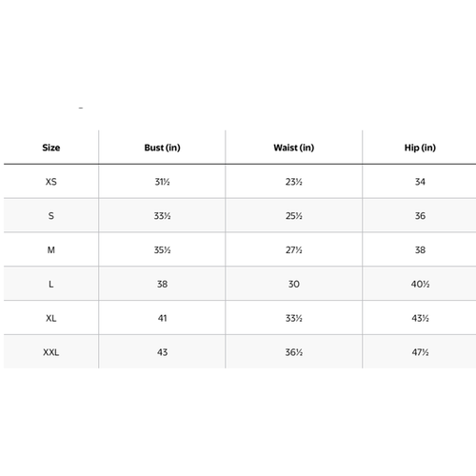Select the M size row label
This screenshot has width=476, height=476.
[x=51, y=250]
